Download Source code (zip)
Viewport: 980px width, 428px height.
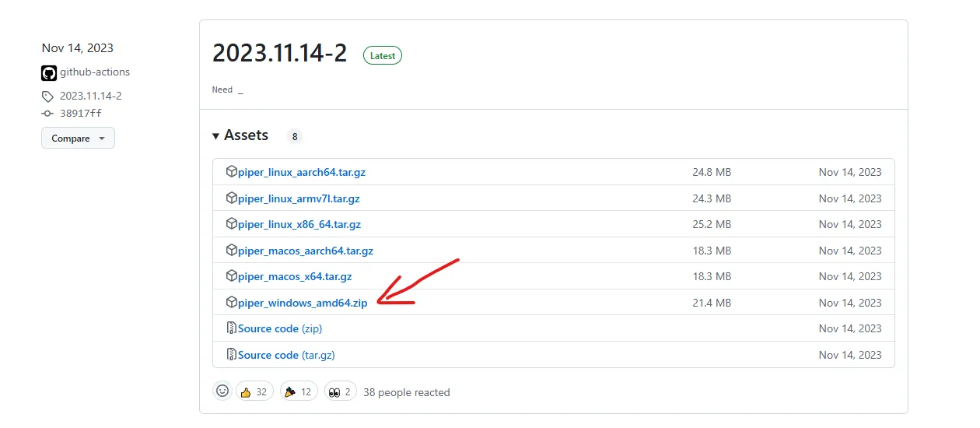(280, 328)
